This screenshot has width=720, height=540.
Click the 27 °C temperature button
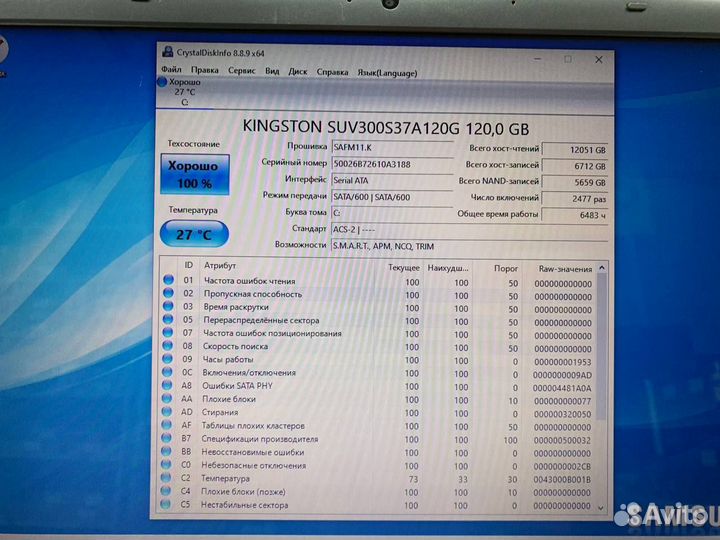point(194,234)
